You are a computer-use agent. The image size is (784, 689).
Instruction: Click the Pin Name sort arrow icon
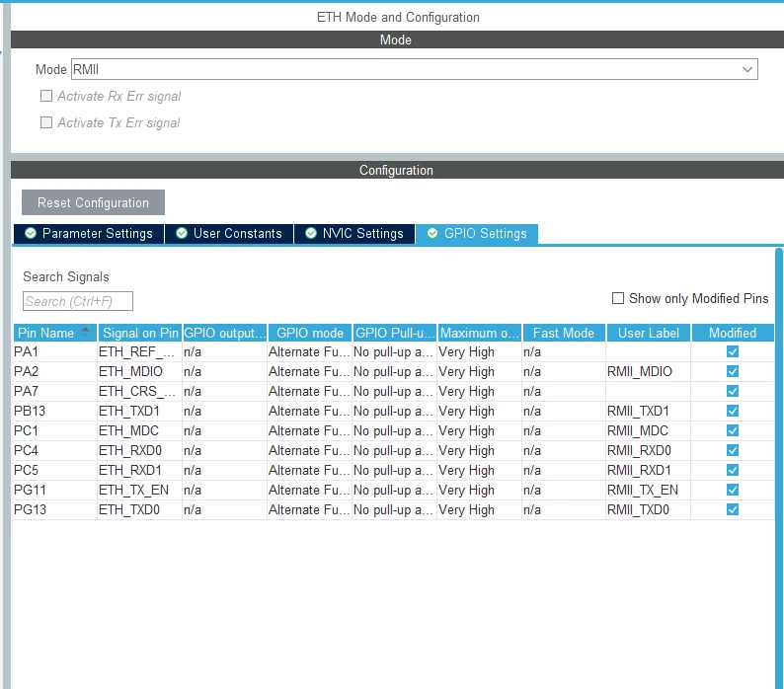point(85,331)
